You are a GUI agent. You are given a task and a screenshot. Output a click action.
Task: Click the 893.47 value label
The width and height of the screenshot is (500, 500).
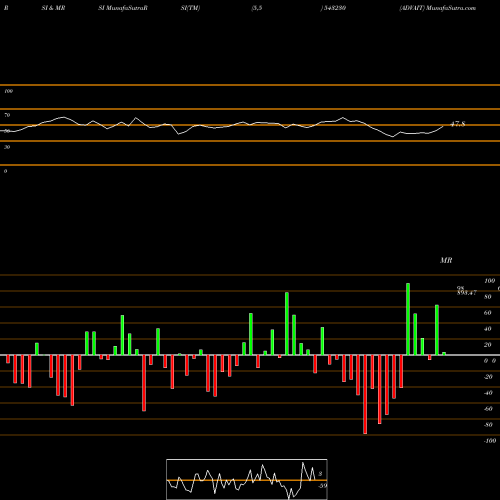(467, 293)
